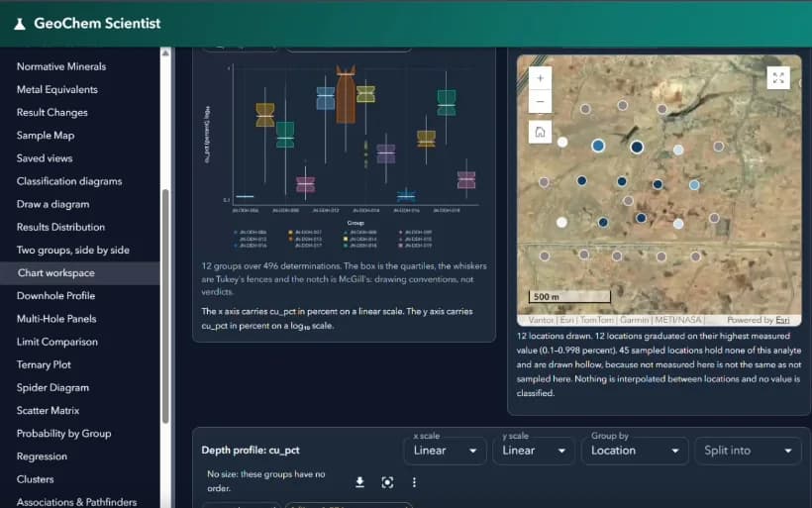Click the "12 groups over 496 determinations" caption

[x=344, y=278]
